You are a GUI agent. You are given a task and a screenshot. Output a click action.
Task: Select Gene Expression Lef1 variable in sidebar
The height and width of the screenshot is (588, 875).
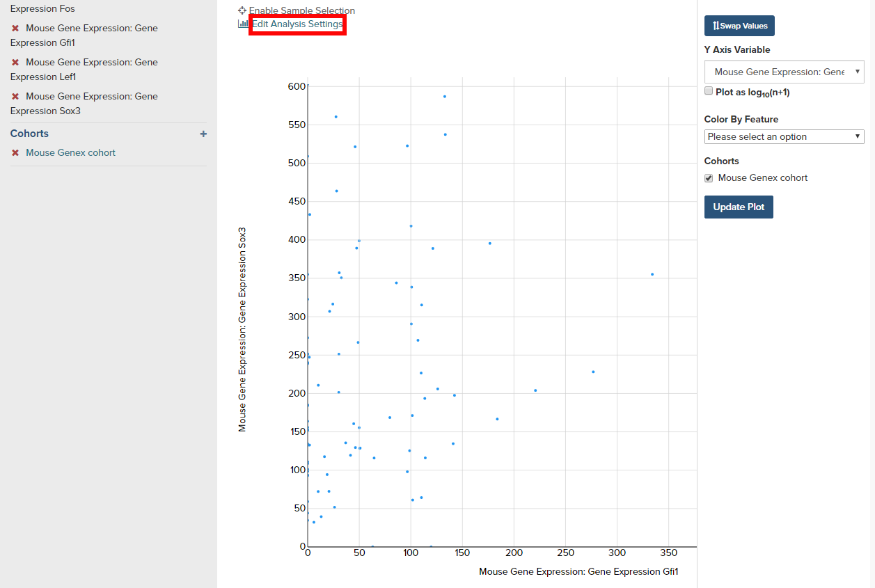click(x=84, y=70)
